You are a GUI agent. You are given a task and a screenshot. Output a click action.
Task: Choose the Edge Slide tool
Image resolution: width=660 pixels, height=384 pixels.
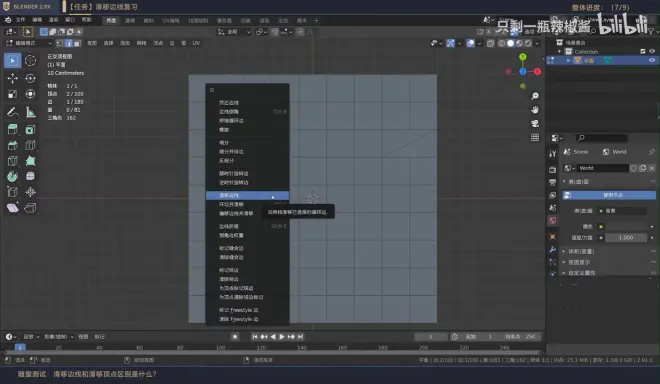click(x=13, y=192)
